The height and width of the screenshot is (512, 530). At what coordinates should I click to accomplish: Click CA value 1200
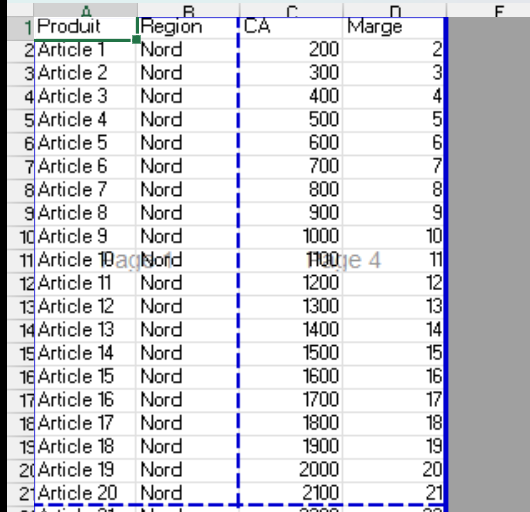[x=291, y=284]
